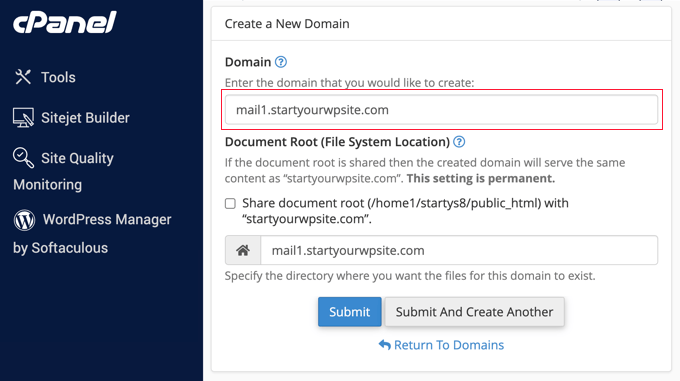The height and width of the screenshot is (381, 680).
Task: Open WordPress Manager by Softaculous
Action: point(92,233)
